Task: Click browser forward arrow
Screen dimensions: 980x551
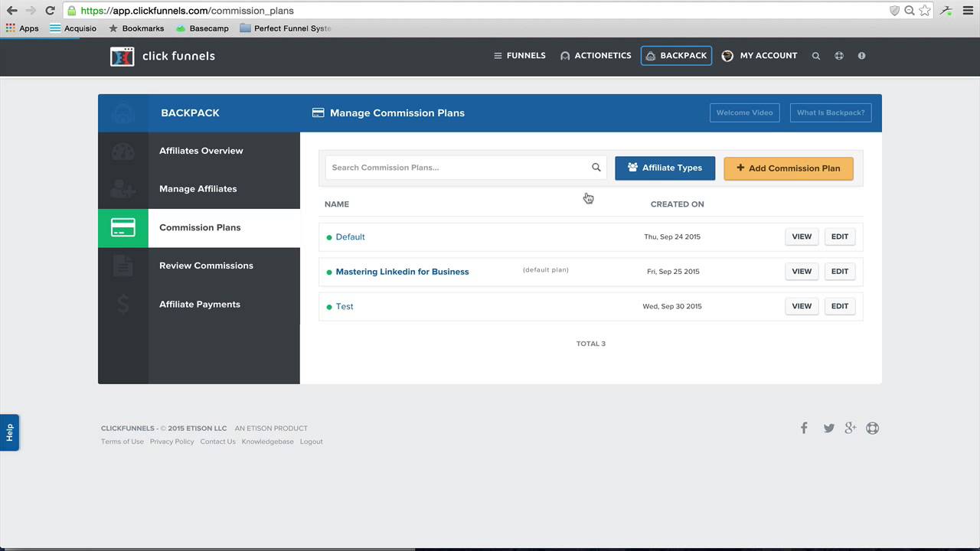Action: (31, 11)
